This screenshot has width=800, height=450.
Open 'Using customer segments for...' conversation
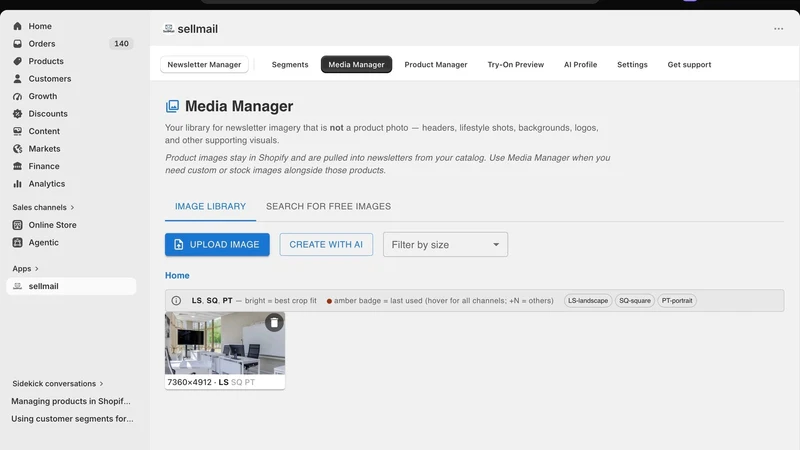(72, 419)
